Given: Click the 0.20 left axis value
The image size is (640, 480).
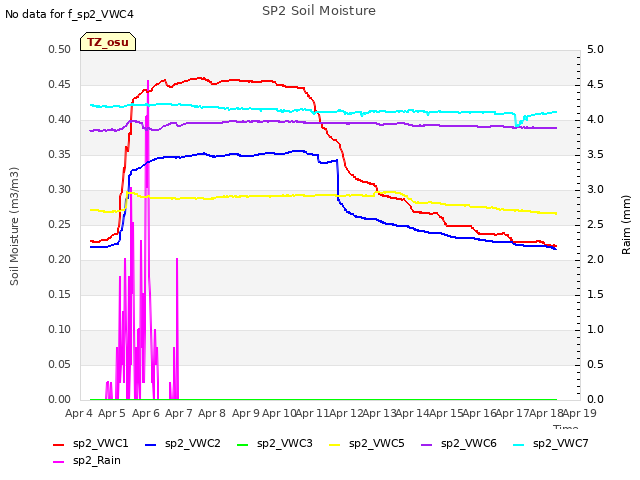Looking at the screenshot, I should click(x=60, y=260).
